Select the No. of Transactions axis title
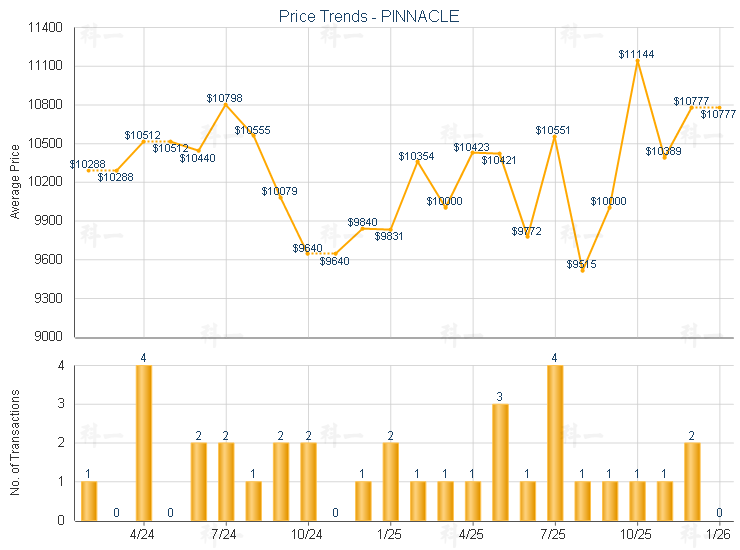 tap(15, 441)
